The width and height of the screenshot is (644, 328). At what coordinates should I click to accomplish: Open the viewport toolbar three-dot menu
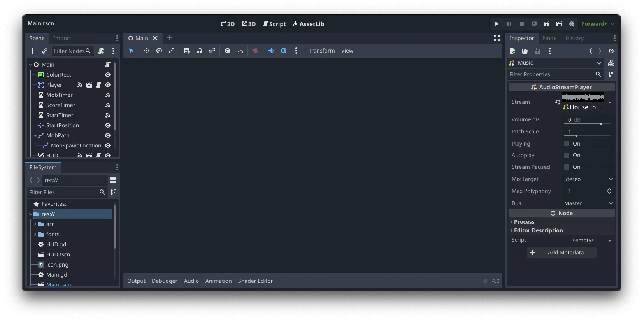point(296,51)
